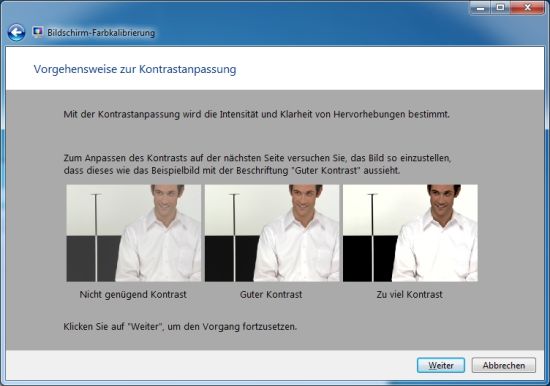The height and width of the screenshot is (386, 550).
Task: Click the 'Nicht genügend Kontrast' sample image
Action: 134,233
